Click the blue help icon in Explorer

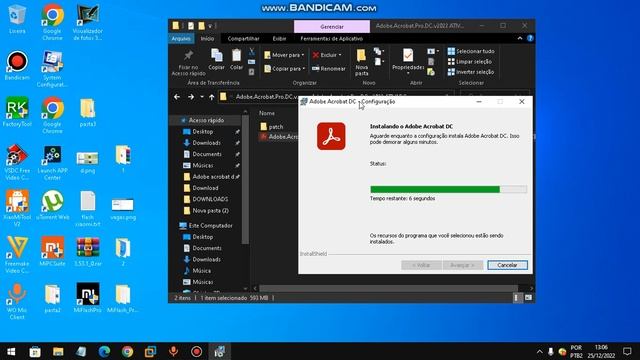point(530,38)
